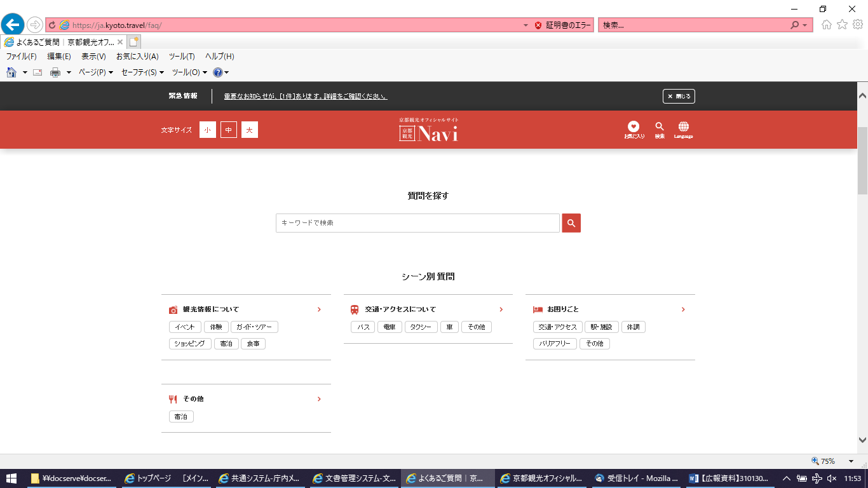Click the browser back arrow button
The image size is (868, 488).
(x=13, y=25)
